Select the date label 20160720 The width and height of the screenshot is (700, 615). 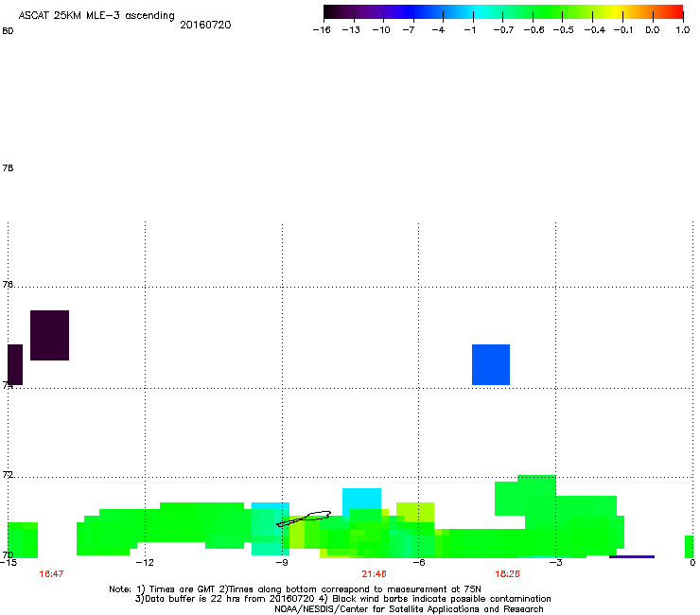tap(205, 25)
